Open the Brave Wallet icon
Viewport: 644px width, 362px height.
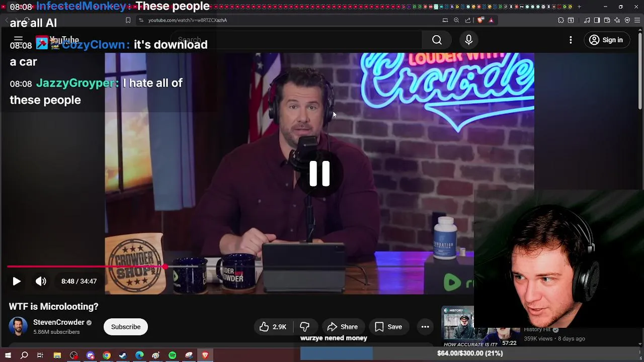click(x=607, y=20)
